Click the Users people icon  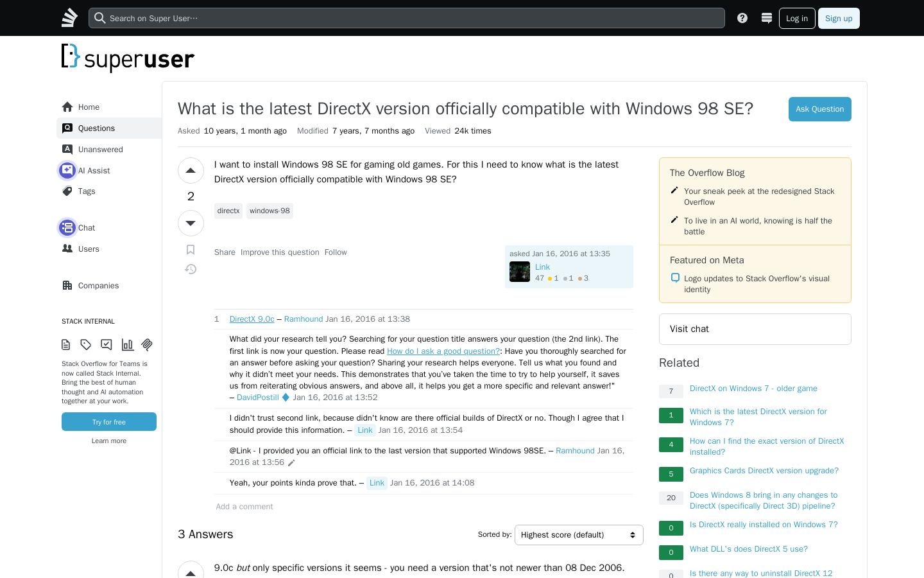[67, 249]
